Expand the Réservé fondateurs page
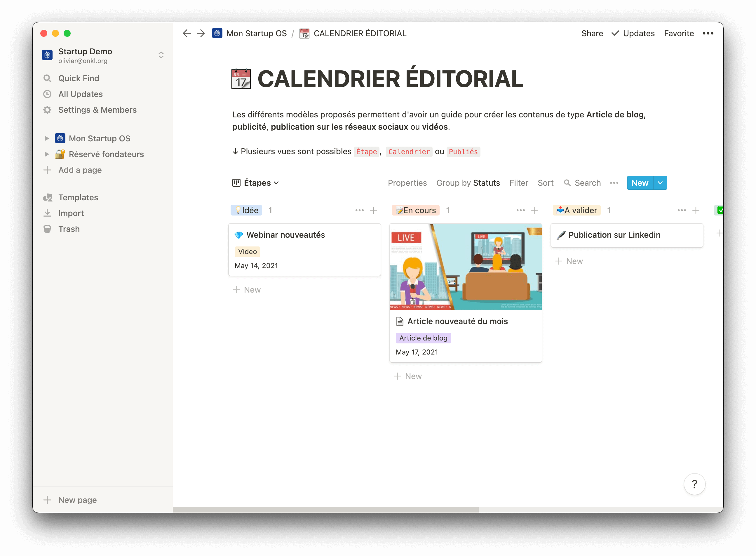The image size is (756, 556). (x=47, y=154)
